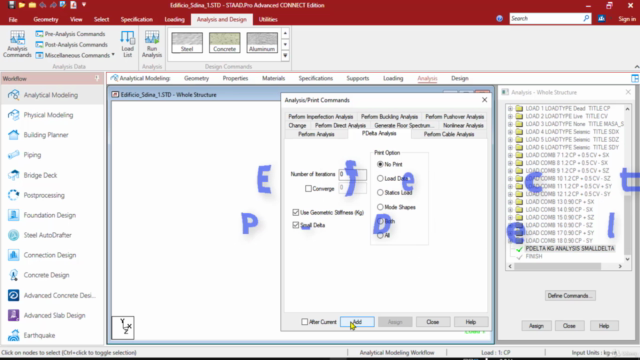
Task: Switch to Perform Buckling Analysis tab
Action: click(389, 117)
